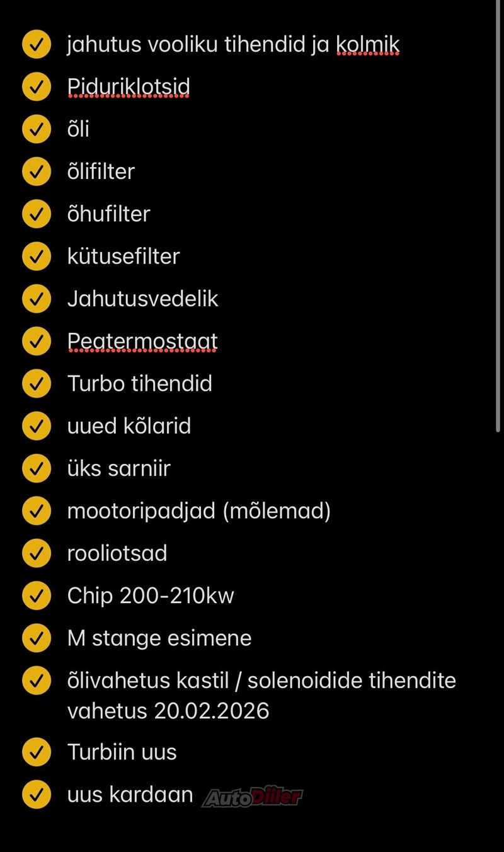Image resolution: width=504 pixels, height=852 pixels.
Task: Tap the vahetus 20.02.2026 date text
Action: [168, 711]
